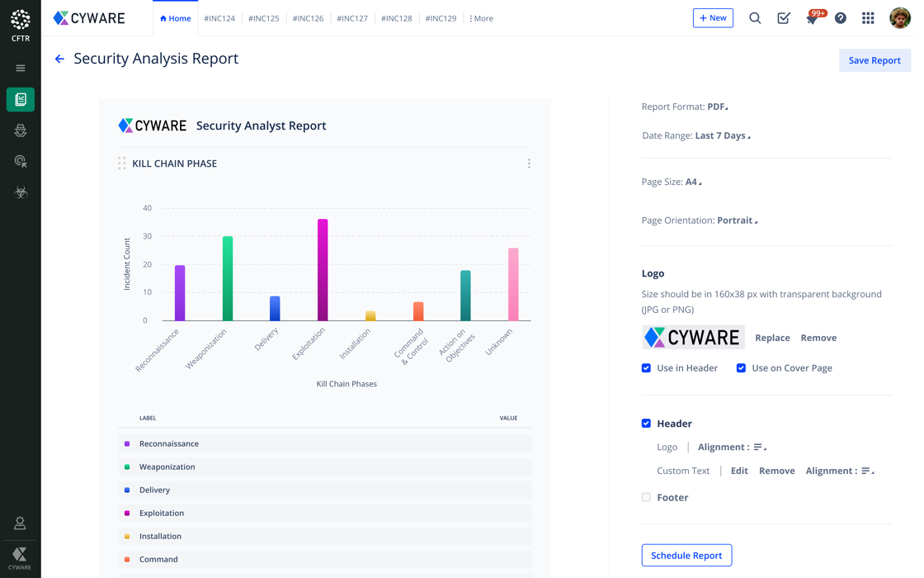Click the Save Report button
Viewport: 924px width, 578px height.
pos(874,60)
